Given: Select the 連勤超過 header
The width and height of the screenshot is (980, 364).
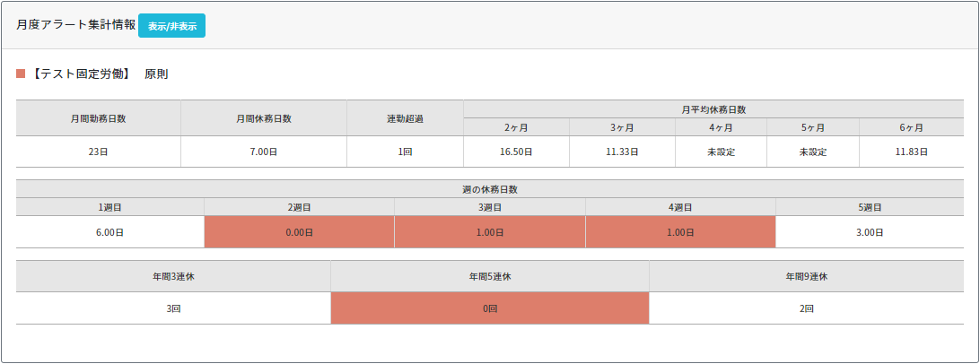Looking at the screenshot, I should pos(405,118).
